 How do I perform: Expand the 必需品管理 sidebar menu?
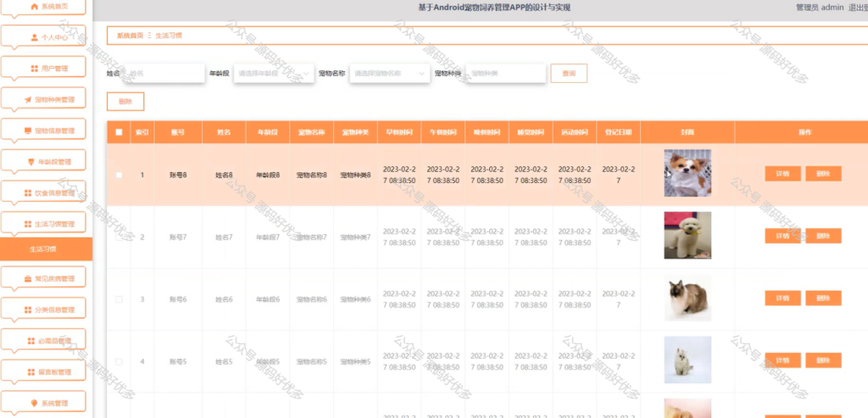(43, 341)
